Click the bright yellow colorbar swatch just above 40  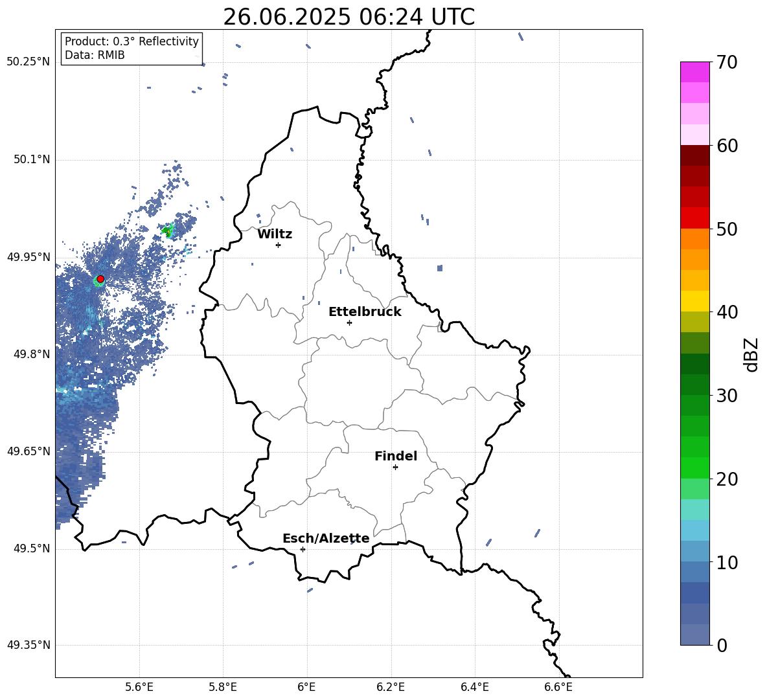point(694,301)
